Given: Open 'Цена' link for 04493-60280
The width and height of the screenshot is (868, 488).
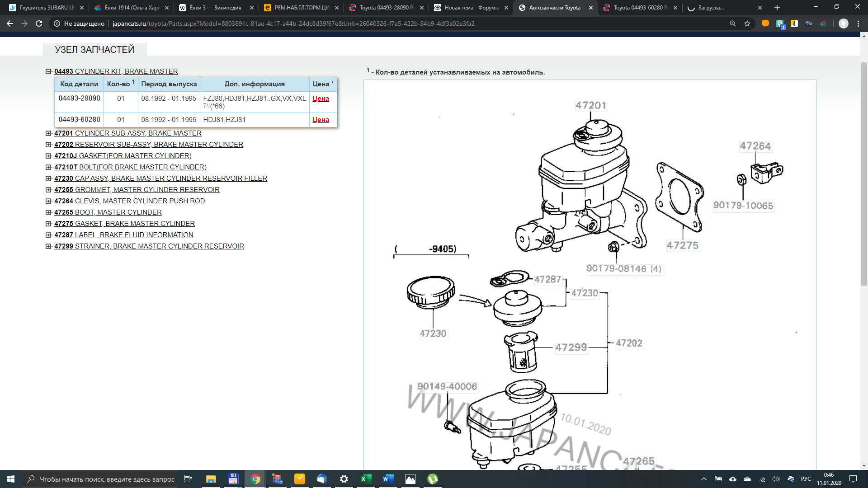Looking at the screenshot, I should [x=321, y=120].
